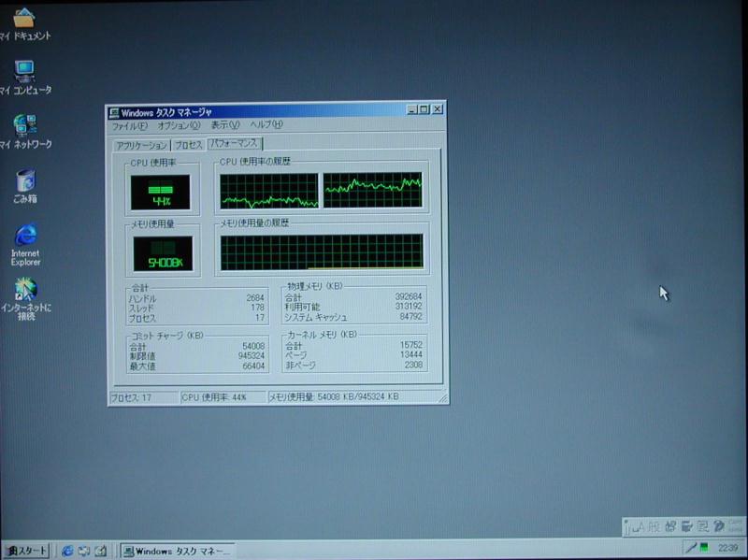Click the Windows タスク マネージャ taskbar button
This screenshot has width=748, height=560.
point(177,551)
